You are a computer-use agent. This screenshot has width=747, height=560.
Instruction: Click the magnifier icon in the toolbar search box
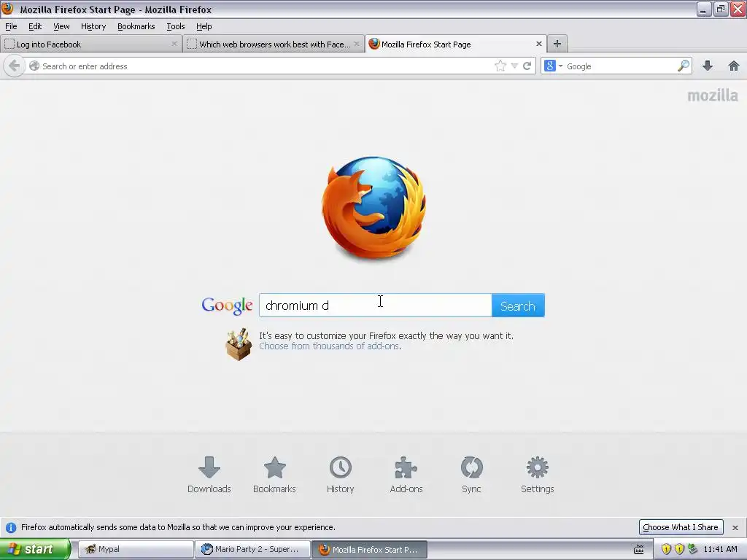[684, 66]
